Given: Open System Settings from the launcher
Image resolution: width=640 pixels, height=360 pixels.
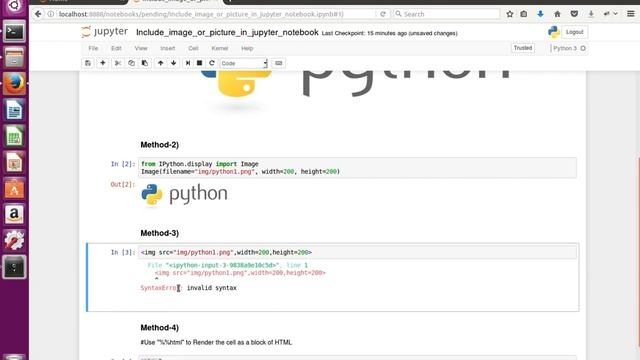Looking at the screenshot, I should [14, 240].
